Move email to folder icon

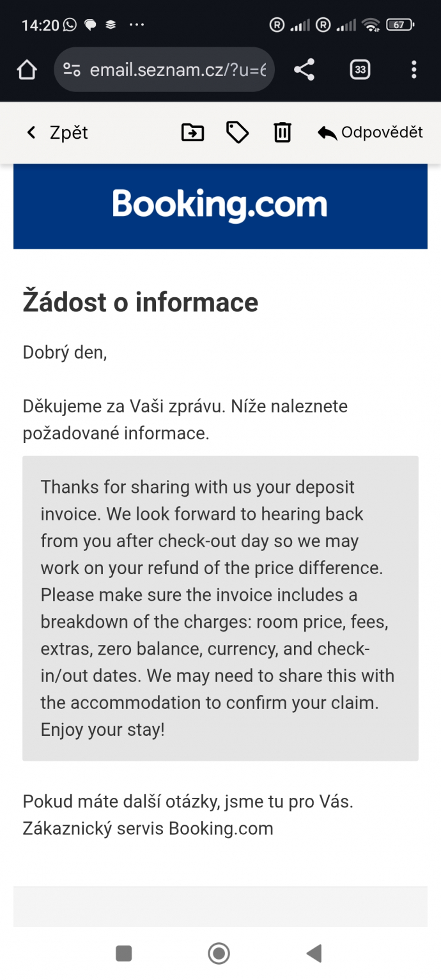tap(192, 133)
